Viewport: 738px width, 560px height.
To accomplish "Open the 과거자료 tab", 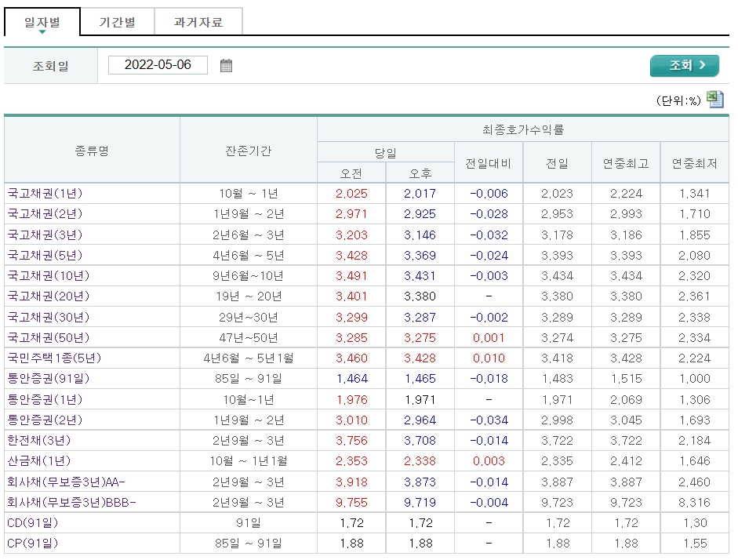I will click(x=198, y=21).
